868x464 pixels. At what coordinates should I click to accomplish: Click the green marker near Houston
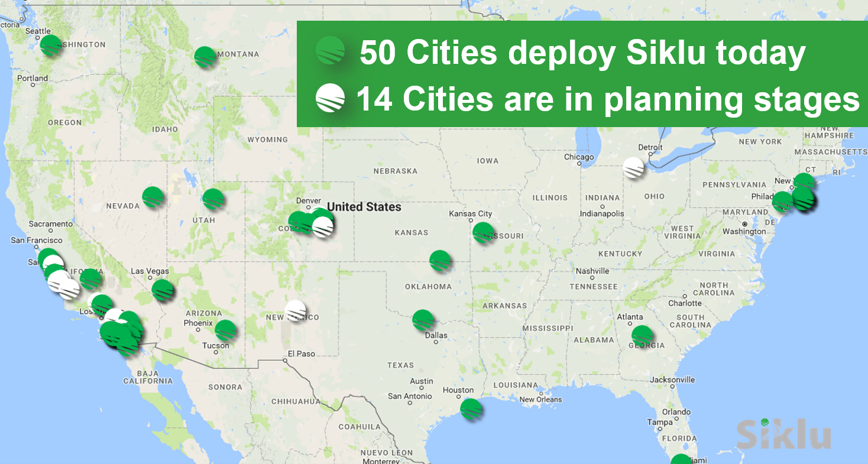coord(471,408)
